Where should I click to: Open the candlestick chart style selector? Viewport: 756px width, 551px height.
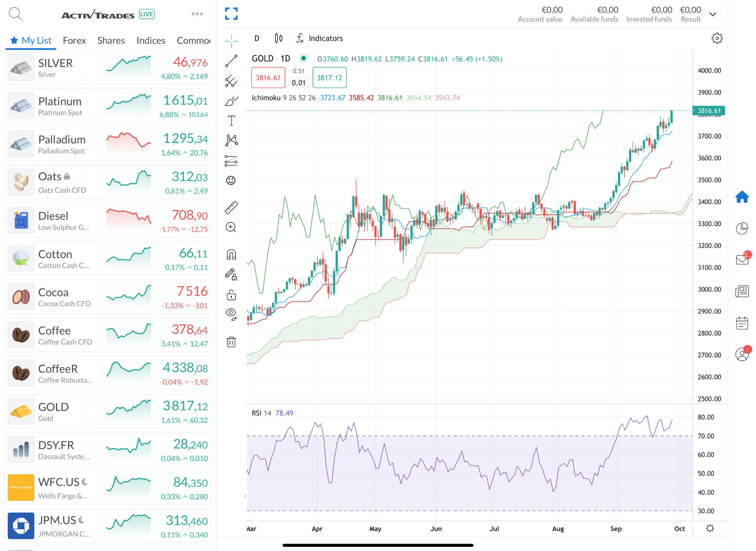coord(278,38)
